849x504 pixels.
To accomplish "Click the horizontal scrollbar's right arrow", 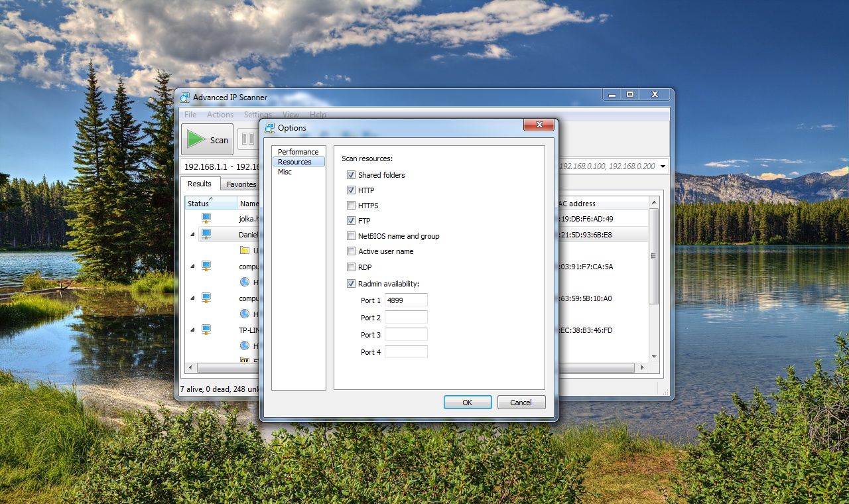I will [641, 367].
